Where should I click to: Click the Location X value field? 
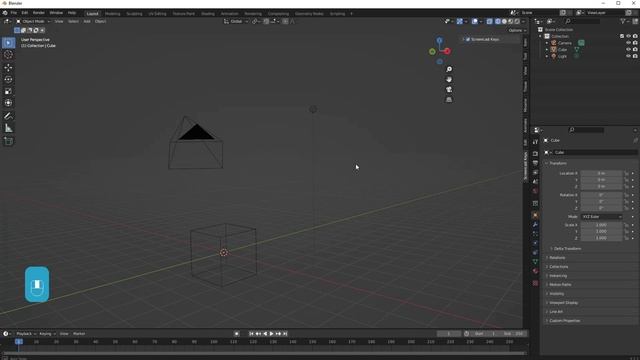[602, 173]
